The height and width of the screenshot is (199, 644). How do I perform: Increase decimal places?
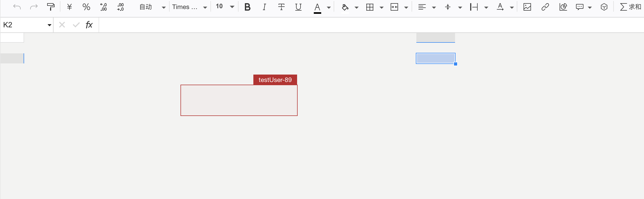[120, 7]
